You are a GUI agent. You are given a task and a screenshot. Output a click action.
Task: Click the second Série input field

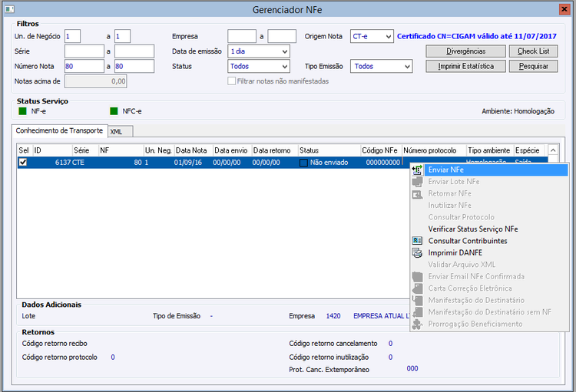[x=134, y=51]
